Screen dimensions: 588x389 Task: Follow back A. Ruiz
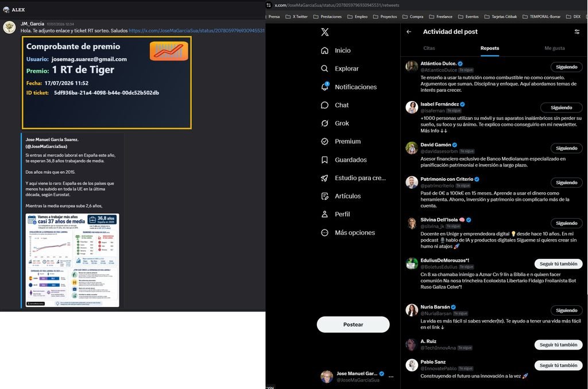click(x=558, y=345)
